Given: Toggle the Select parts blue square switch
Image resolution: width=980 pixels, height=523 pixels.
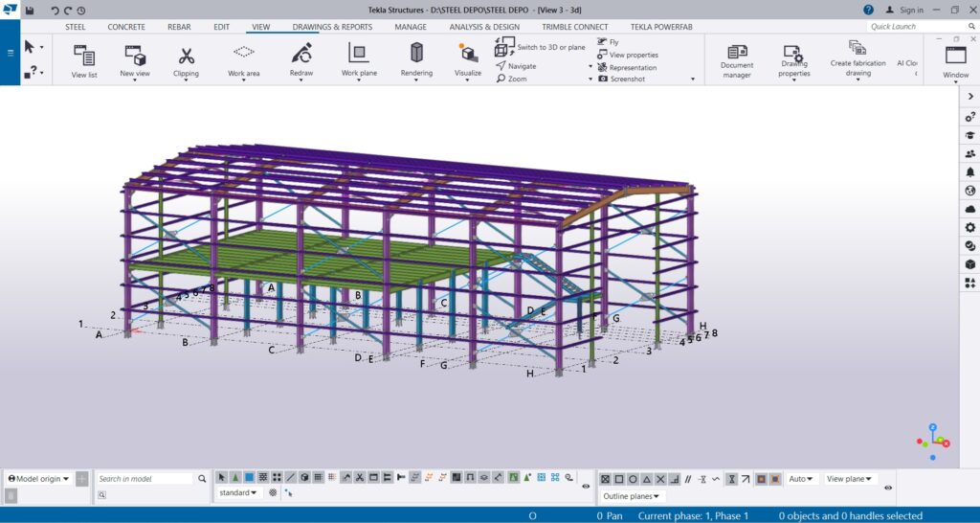Looking at the screenshot, I should (250, 477).
